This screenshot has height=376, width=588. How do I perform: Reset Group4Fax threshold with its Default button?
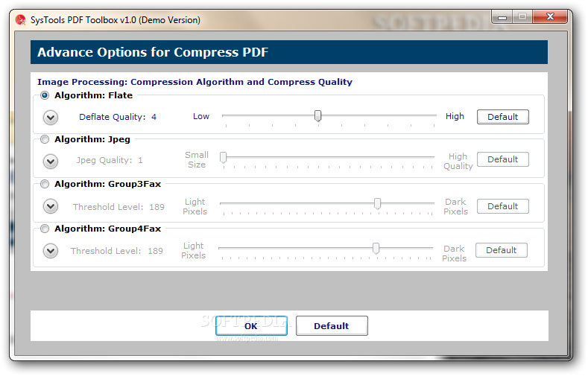(502, 250)
